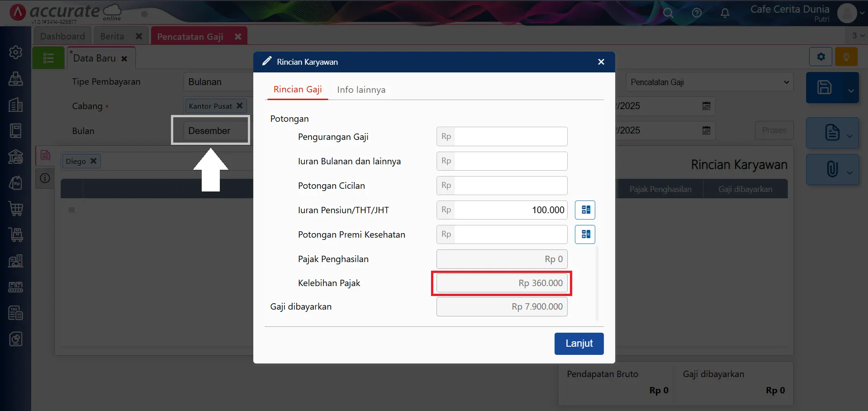Switch to the Dashboard tab
This screenshot has height=411, width=868.
tap(62, 36)
